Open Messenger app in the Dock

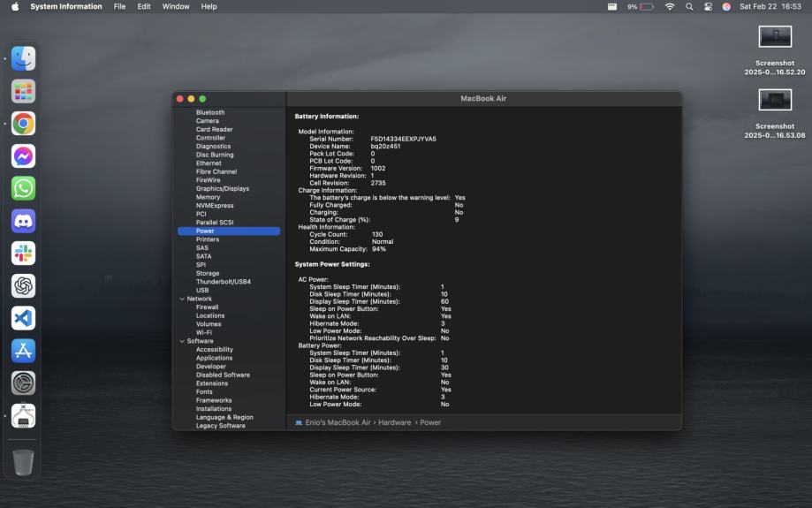23,156
